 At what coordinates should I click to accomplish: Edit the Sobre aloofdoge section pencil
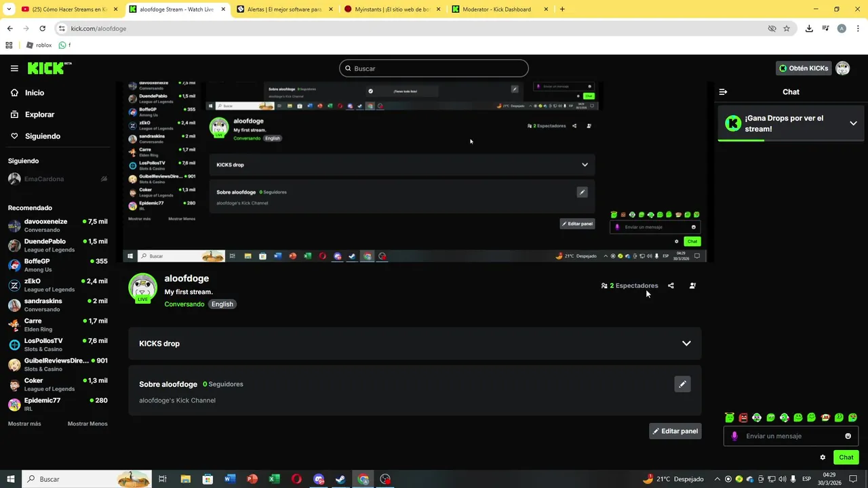point(683,384)
